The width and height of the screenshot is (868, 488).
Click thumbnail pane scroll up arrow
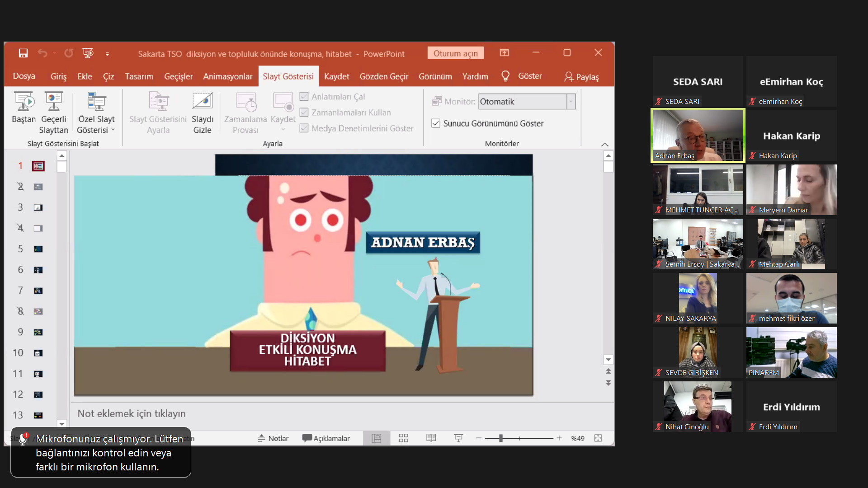point(62,155)
